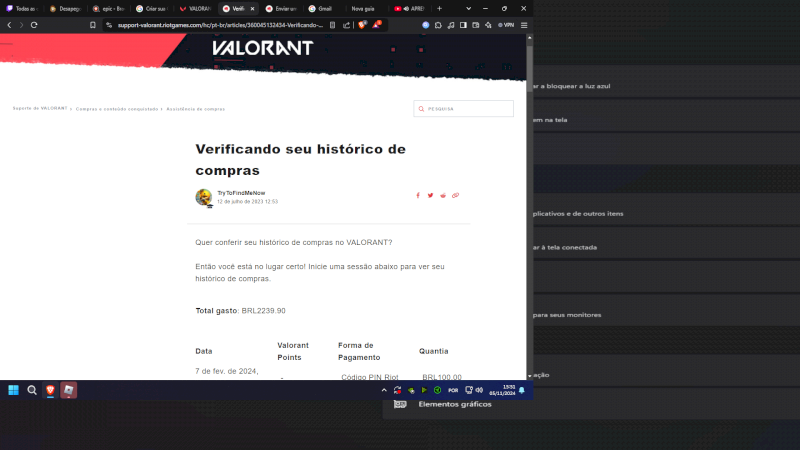
Task: Open taskbar search magnifier
Action: (32, 390)
